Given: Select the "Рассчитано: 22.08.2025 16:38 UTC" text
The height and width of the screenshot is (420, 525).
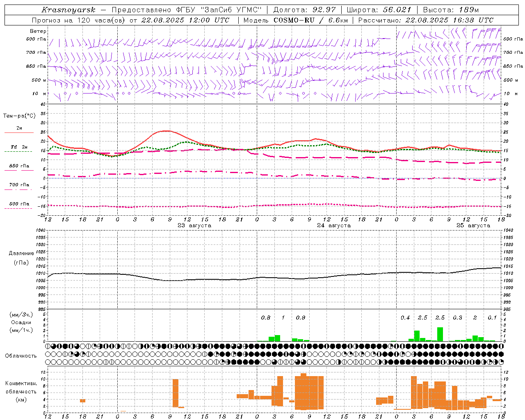Looking at the screenshot, I should tap(426, 20).
